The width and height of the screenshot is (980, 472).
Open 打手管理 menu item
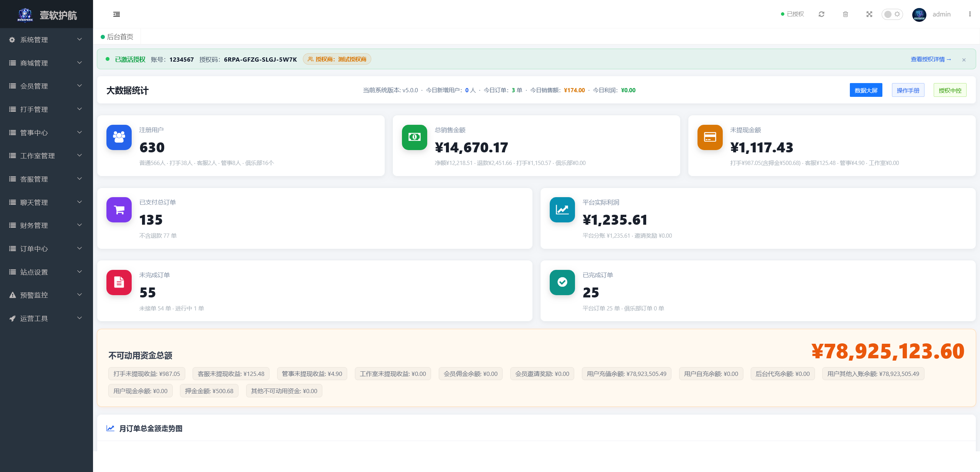coord(46,109)
